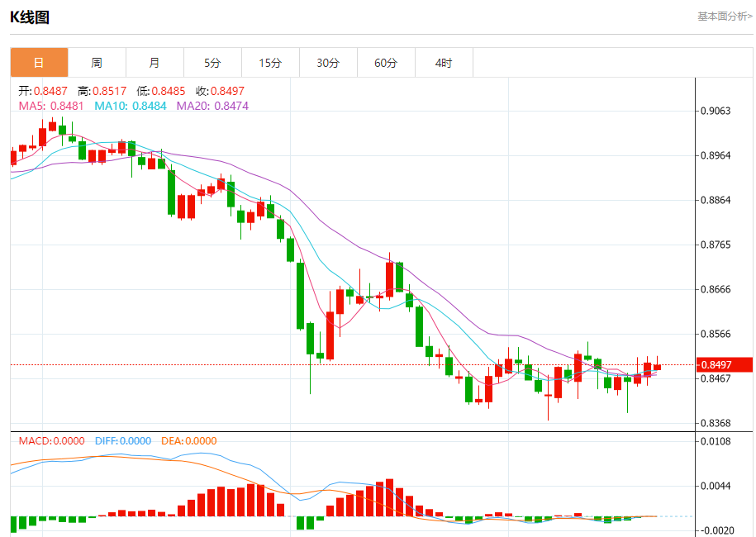This screenshot has width=756, height=537.
Task: Click the 0.0044 MACD axis label
Action: click(x=716, y=486)
